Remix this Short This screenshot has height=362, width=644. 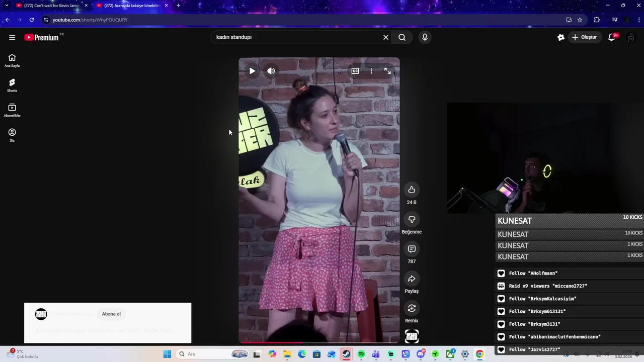(x=412, y=308)
